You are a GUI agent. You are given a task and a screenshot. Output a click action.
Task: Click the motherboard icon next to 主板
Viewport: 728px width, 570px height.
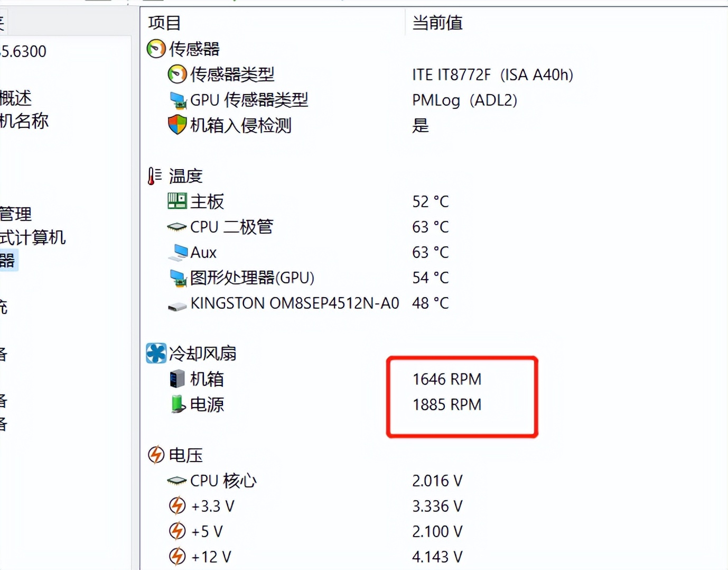point(176,201)
